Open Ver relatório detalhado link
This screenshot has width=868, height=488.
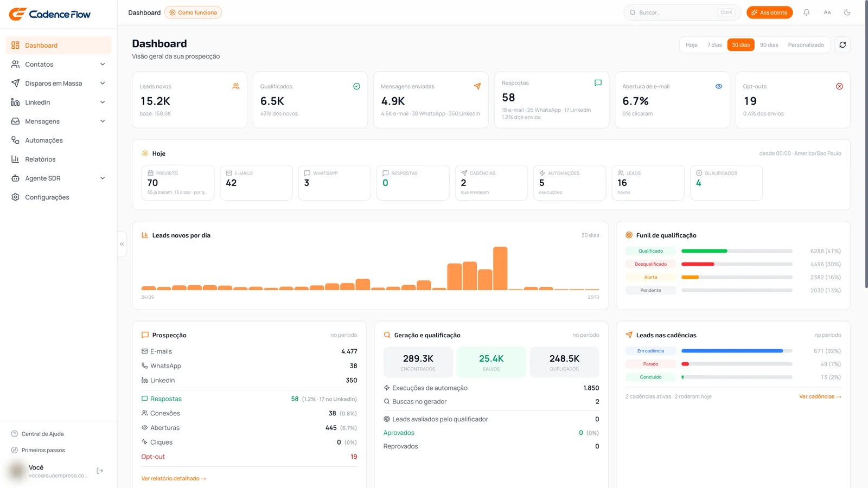174,479
